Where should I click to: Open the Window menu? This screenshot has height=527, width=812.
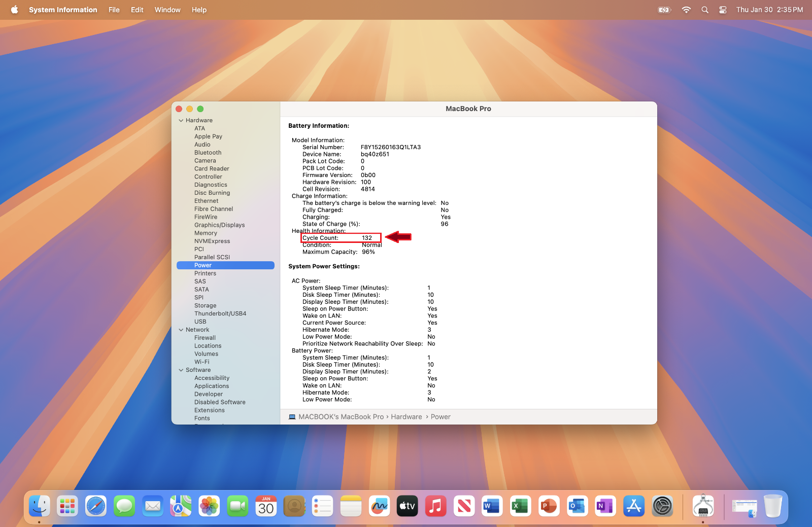click(167, 10)
